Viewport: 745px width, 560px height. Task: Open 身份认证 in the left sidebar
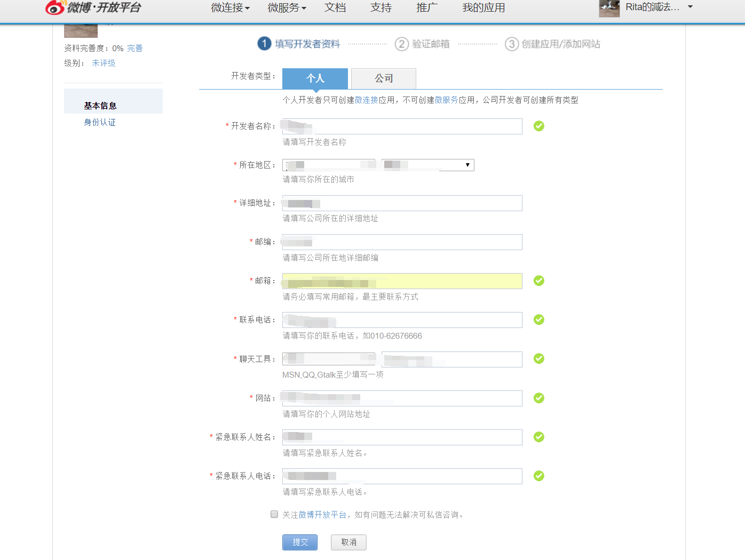(x=100, y=122)
